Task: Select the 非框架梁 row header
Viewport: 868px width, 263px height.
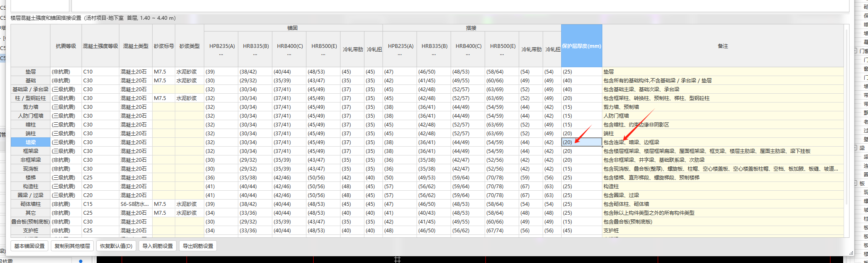Action: click(31, 160)
